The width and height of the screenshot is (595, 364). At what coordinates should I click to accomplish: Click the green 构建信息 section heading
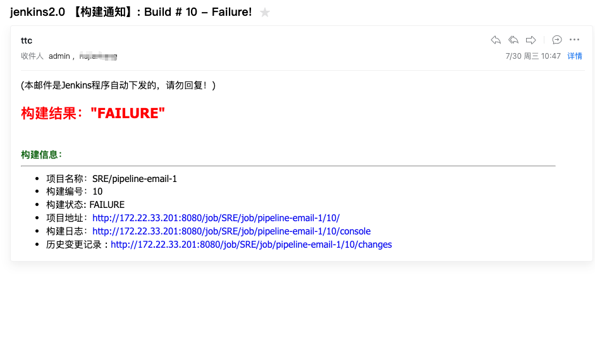(41, 155)
